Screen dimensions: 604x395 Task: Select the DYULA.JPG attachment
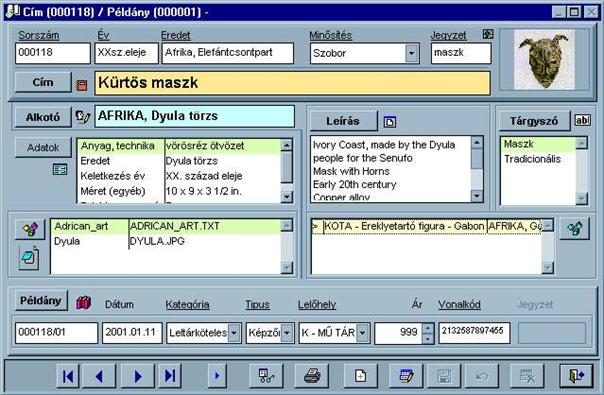click(x=166, y=241)
